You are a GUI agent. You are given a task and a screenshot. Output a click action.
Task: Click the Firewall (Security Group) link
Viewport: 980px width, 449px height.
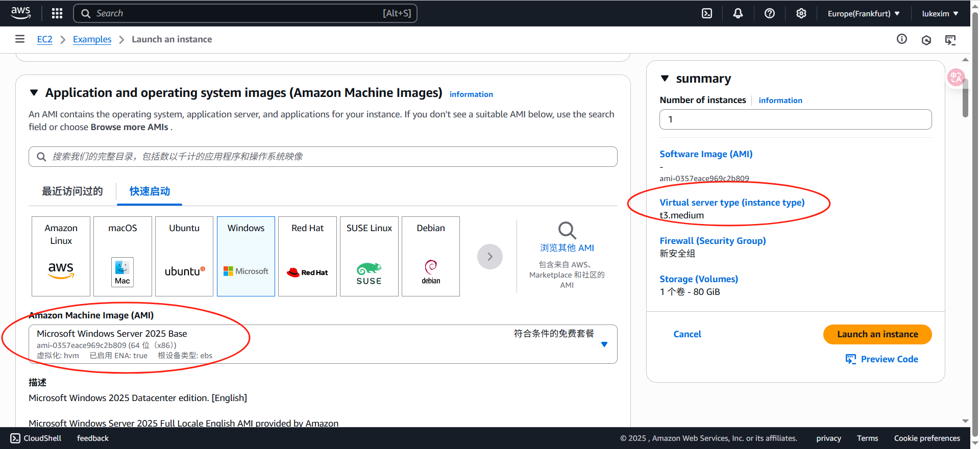pos(713,241)
